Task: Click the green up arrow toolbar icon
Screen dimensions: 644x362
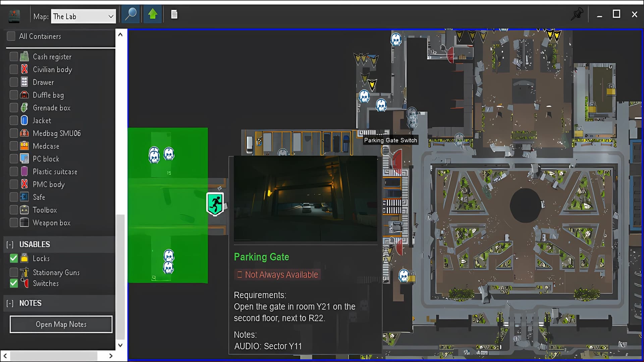Action: point(153,14)
